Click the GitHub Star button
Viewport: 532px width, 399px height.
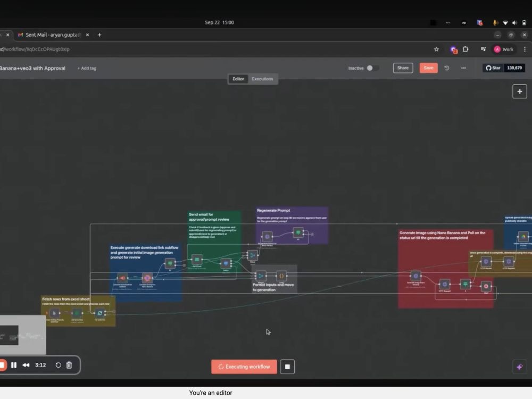[493, 68]
